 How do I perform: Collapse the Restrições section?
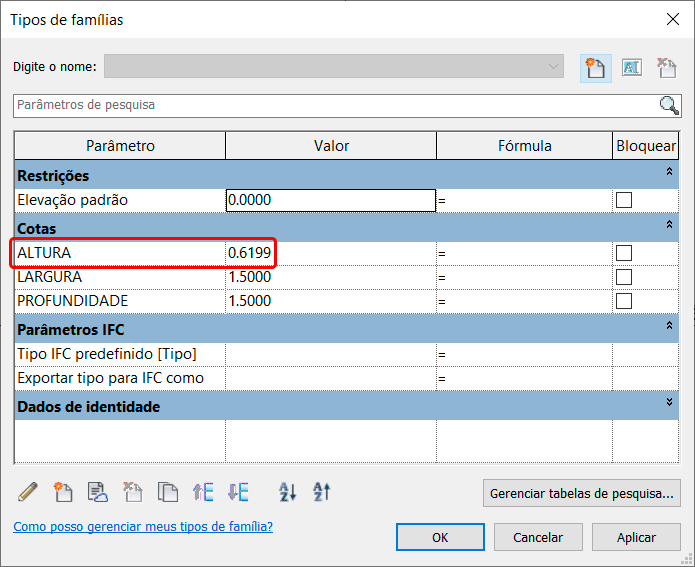tap(669, 174)
